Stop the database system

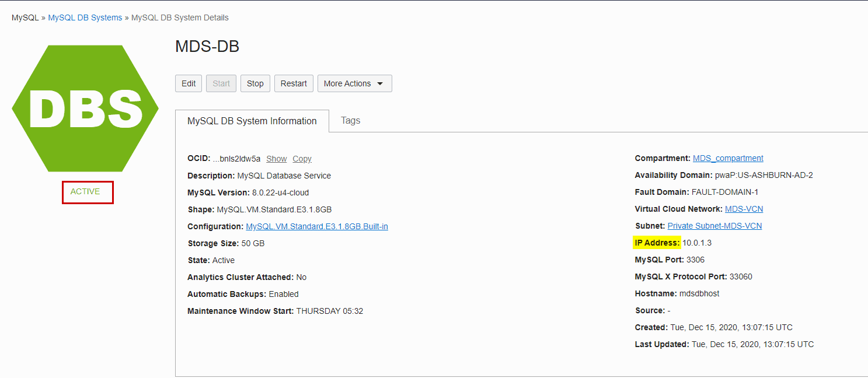[255, 83]
